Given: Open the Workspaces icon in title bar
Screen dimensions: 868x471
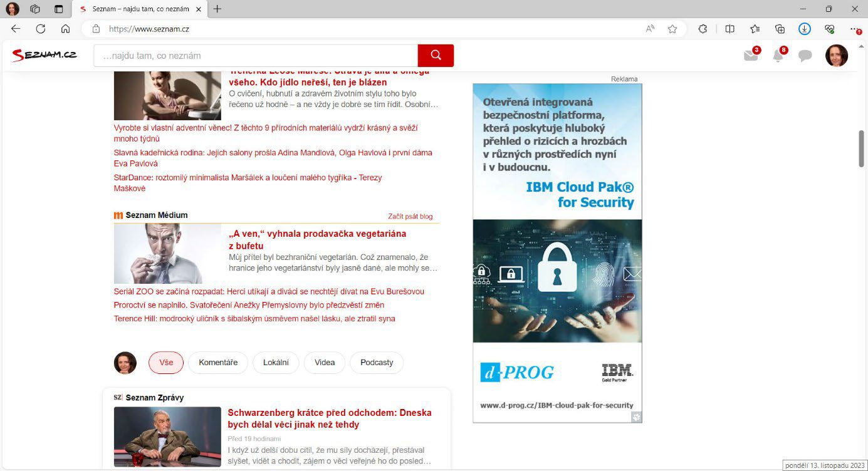Looking at the screenshot, I should [x=35, y=9].
